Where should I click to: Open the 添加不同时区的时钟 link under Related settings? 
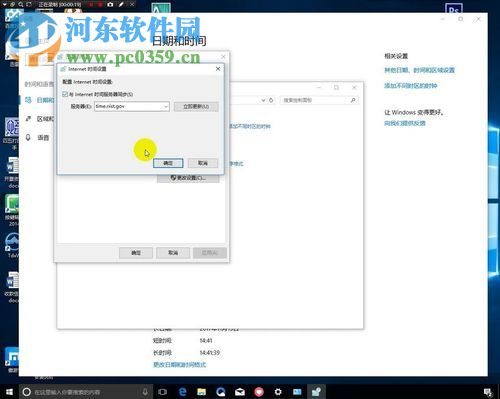click(x=410, y=86)
